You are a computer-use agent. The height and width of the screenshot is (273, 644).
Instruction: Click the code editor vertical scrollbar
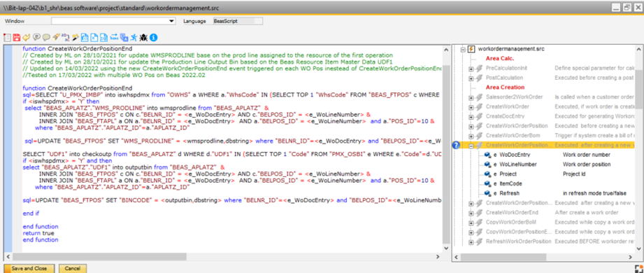(446, 155)
